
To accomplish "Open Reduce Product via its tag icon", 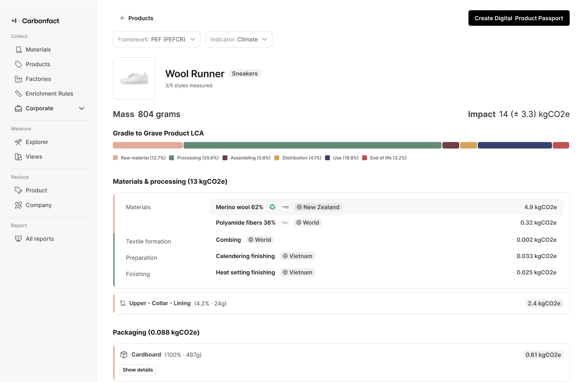I will (x=19, y=191).
